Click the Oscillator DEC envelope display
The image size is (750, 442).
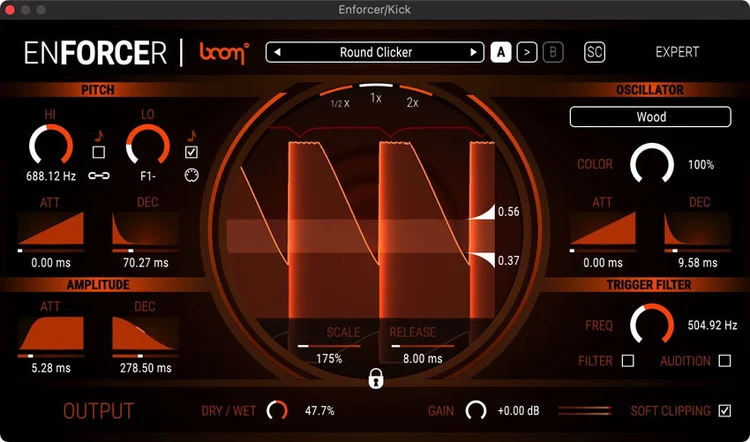tap(697, 228)
